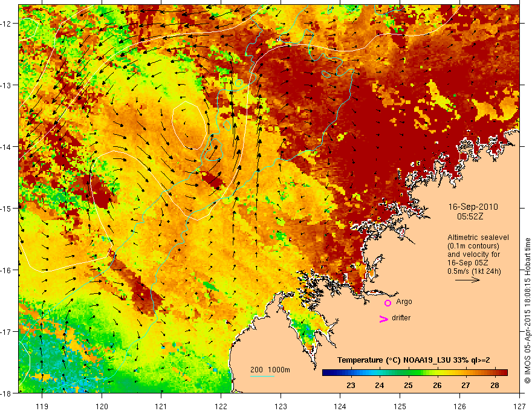This screenshot has width=532, height=411.
Task: Click longitude axis label 127
Action: click(519, 406)
